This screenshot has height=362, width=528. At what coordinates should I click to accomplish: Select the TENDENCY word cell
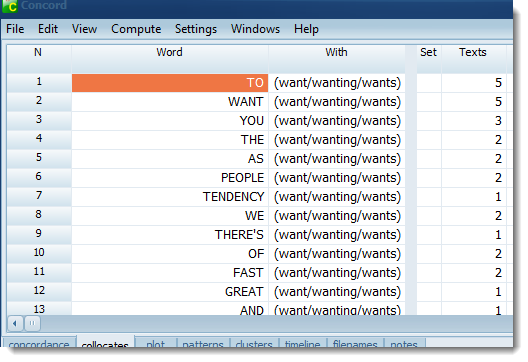(x=170, y=197)
